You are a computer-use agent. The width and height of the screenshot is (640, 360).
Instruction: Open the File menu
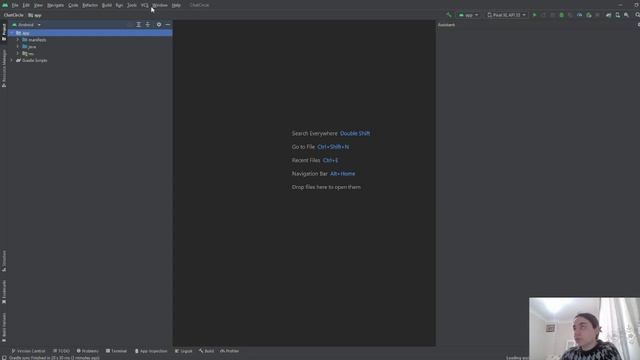point(15,5)
